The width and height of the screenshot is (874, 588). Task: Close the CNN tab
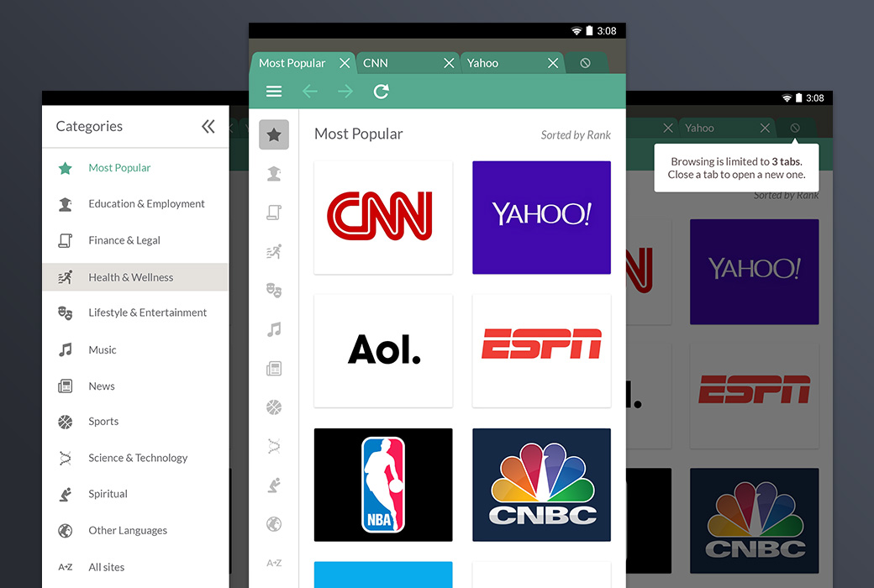pos(449,63)
